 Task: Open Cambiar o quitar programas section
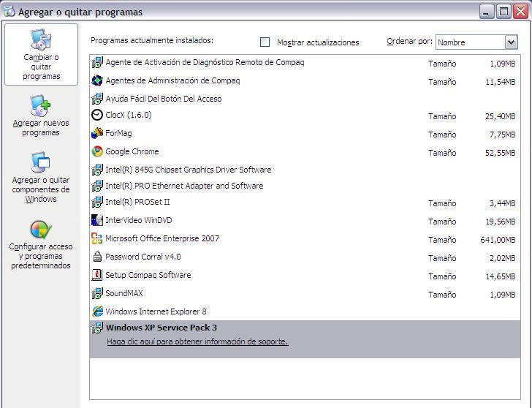41,55
